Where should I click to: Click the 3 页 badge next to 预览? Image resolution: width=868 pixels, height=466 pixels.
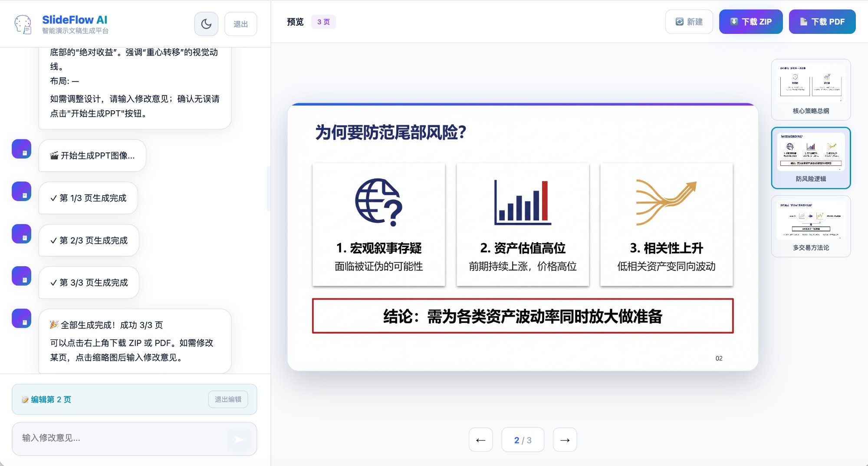tap(323, 21)
